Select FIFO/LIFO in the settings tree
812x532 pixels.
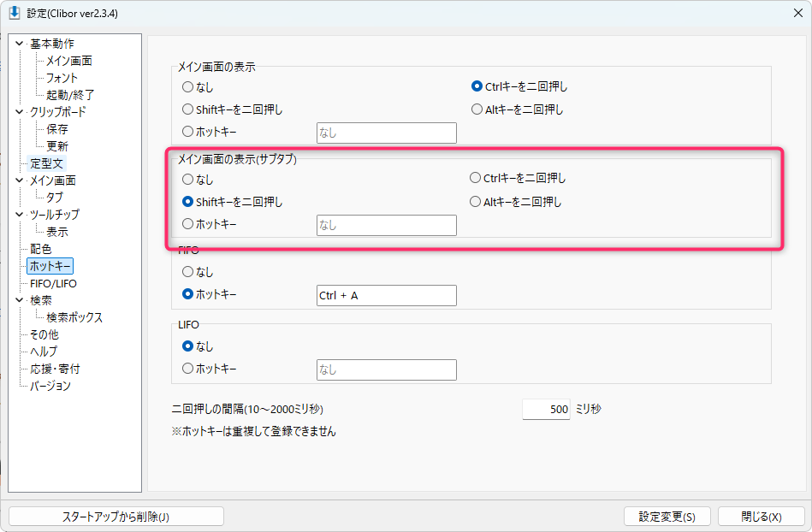(53, 283)
